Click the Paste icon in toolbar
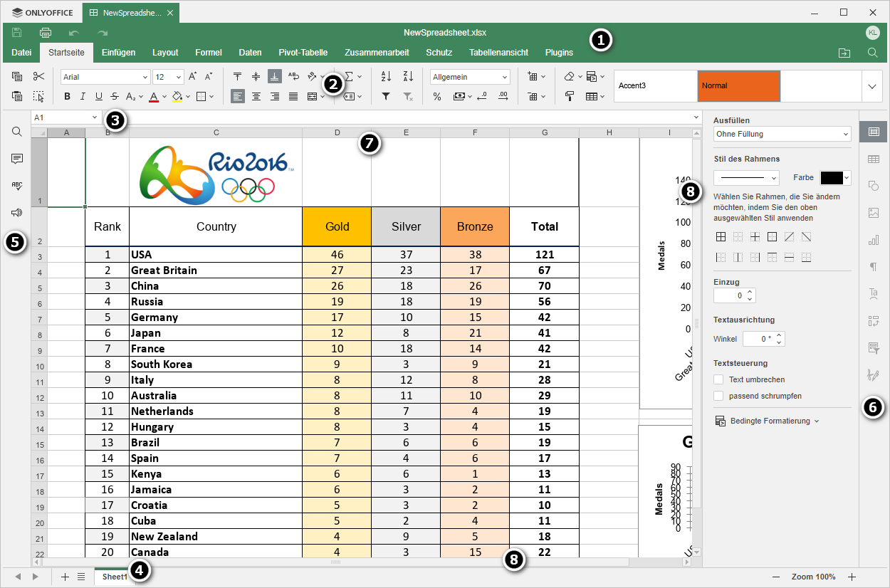Screen dimensions: 890x588 (17, 96)
